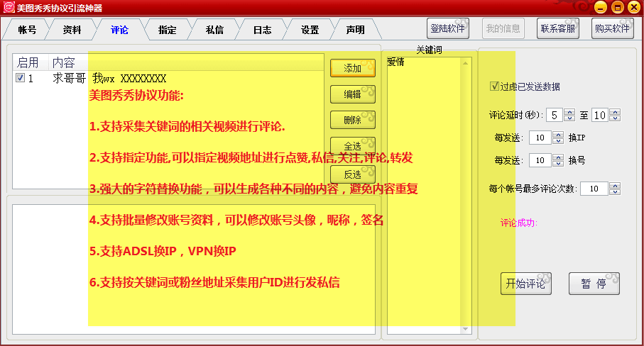This screenshot has height=346, width=644.
Task: Go to the 私信 tab
Action: 215,30
